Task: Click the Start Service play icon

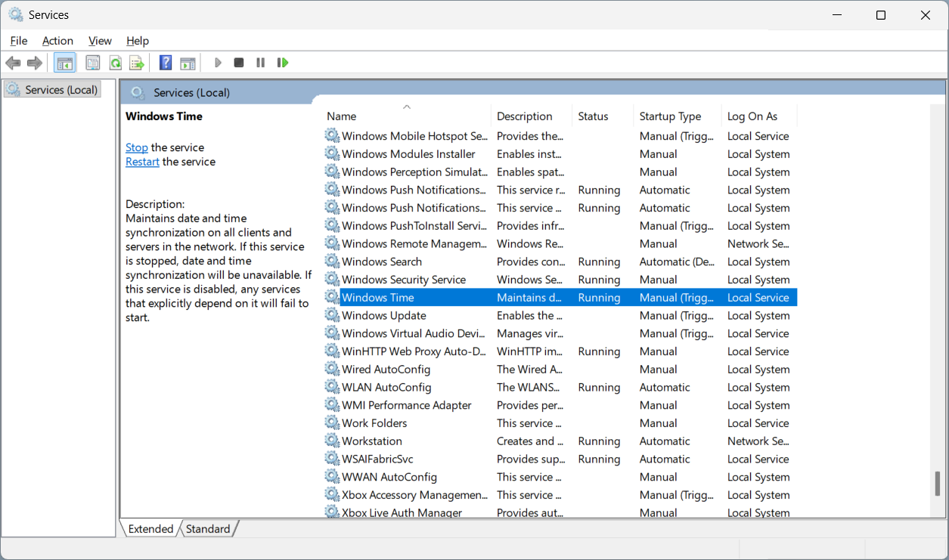Action: pos(218,63)
